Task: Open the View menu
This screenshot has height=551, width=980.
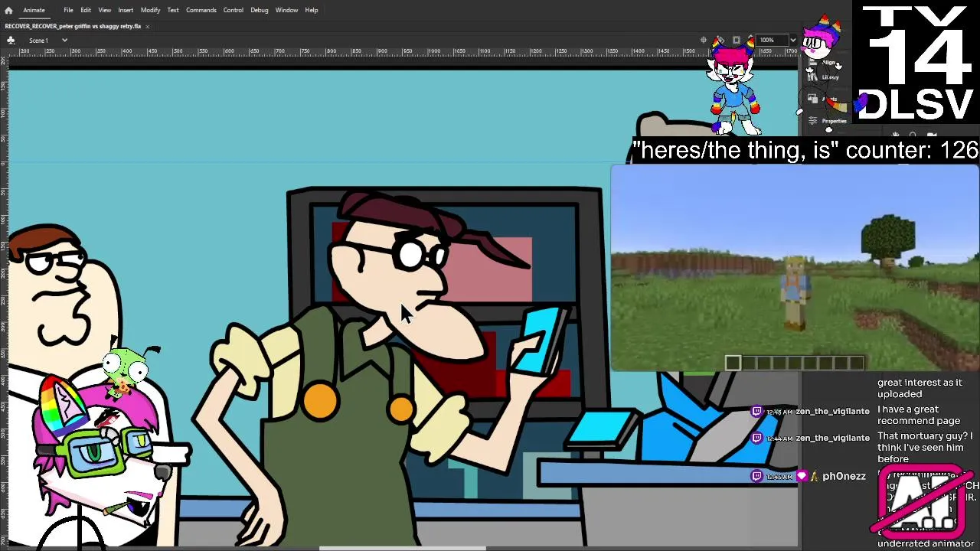Action: [105, 10]
